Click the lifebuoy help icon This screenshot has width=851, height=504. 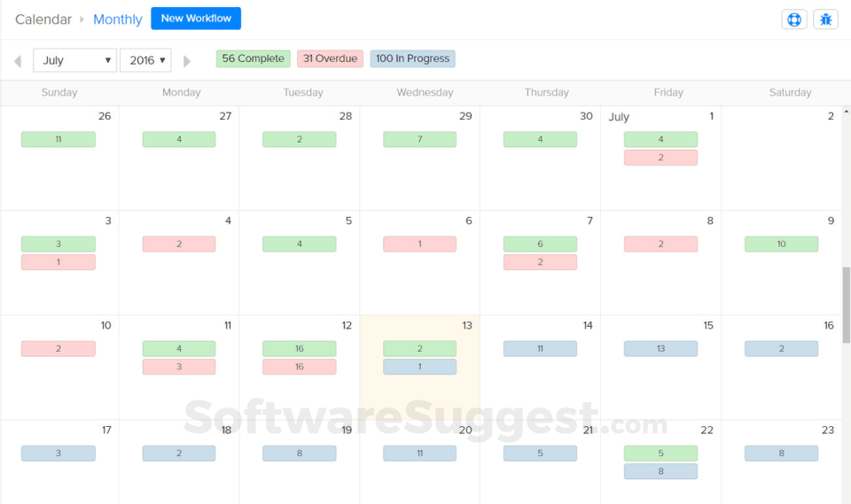click(793, 19)
